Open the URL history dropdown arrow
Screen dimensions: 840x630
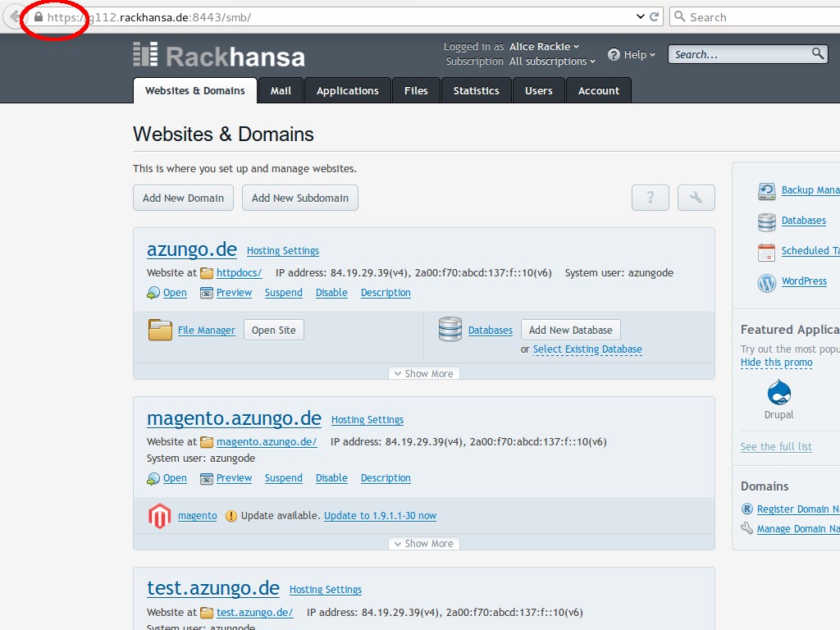pyautogui.click(x=640, y=16)
